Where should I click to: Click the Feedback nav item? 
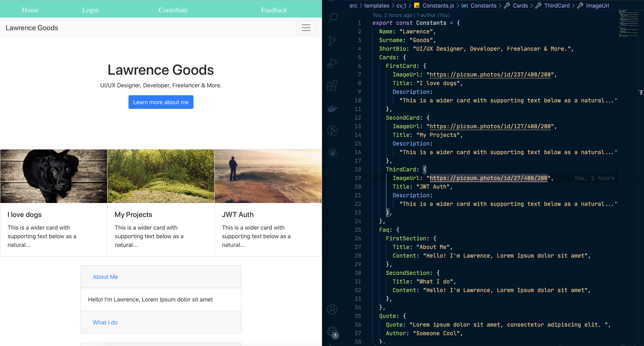coord(274,10)
